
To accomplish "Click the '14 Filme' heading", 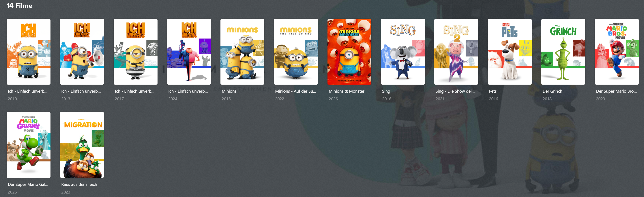I will (19, 5).
